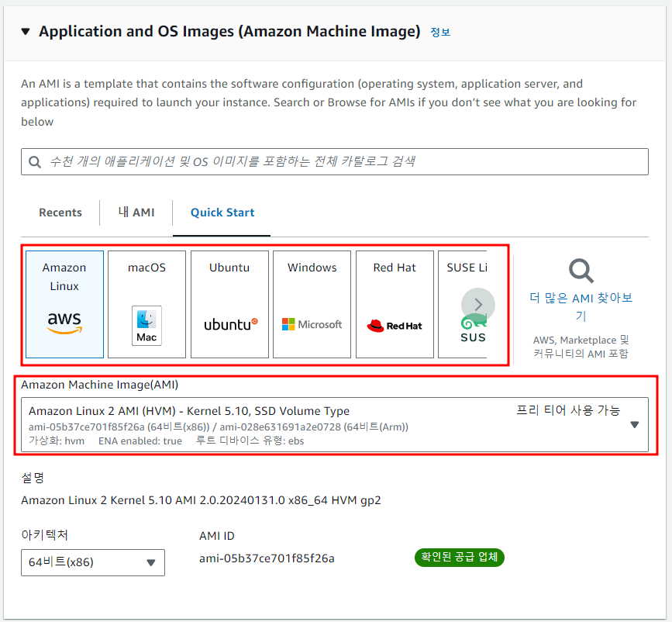This screenshot has height=622, width=672.
Task: Click the SUSE Li tile title
Action: 467,268
